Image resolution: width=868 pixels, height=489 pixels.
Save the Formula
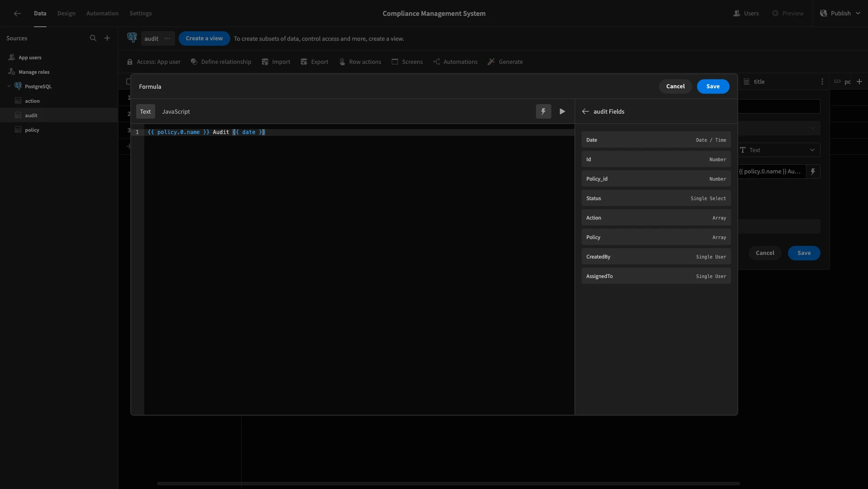coord(713,86)
